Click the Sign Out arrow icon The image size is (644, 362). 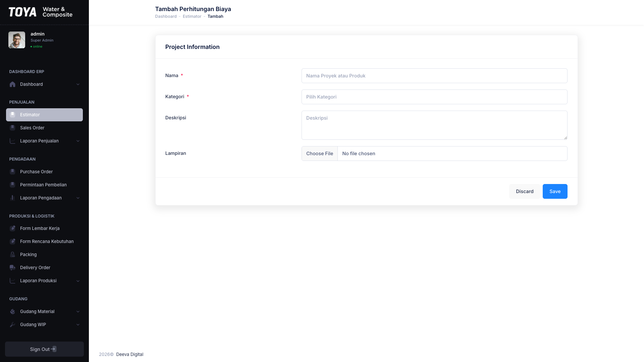click(54, 349)
